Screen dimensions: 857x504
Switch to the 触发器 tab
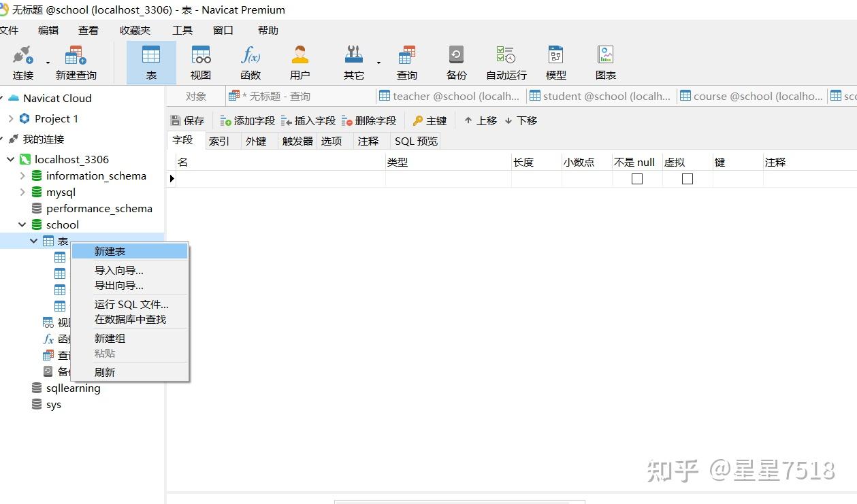297,141
